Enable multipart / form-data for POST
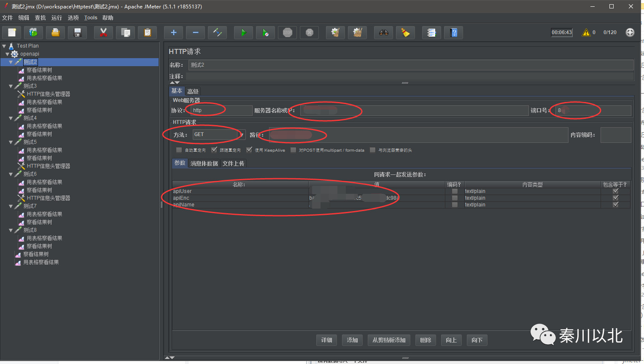Viewport: 644px width, 364px height. click(x=293, y=150)
